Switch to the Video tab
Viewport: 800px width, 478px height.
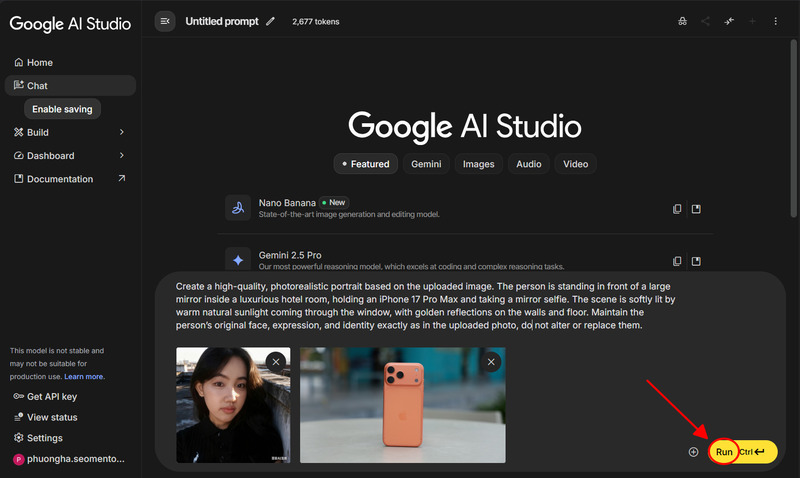[575, 164]
